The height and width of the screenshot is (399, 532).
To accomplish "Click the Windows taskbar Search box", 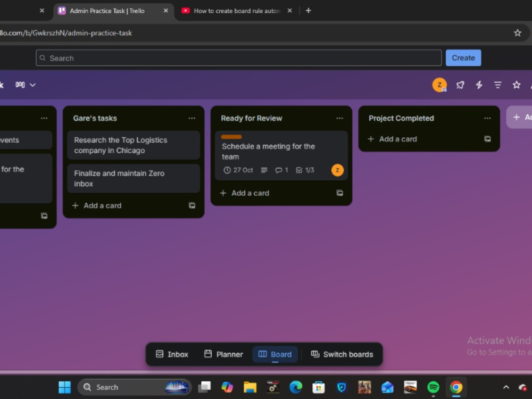I will (135, 387).
